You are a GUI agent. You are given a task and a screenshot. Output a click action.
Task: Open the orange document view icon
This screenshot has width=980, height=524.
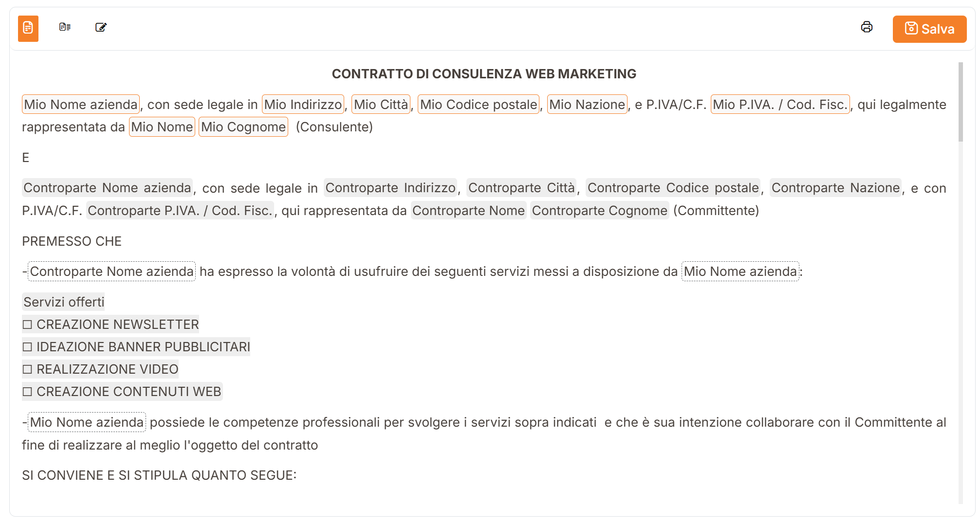pos(28,28)
